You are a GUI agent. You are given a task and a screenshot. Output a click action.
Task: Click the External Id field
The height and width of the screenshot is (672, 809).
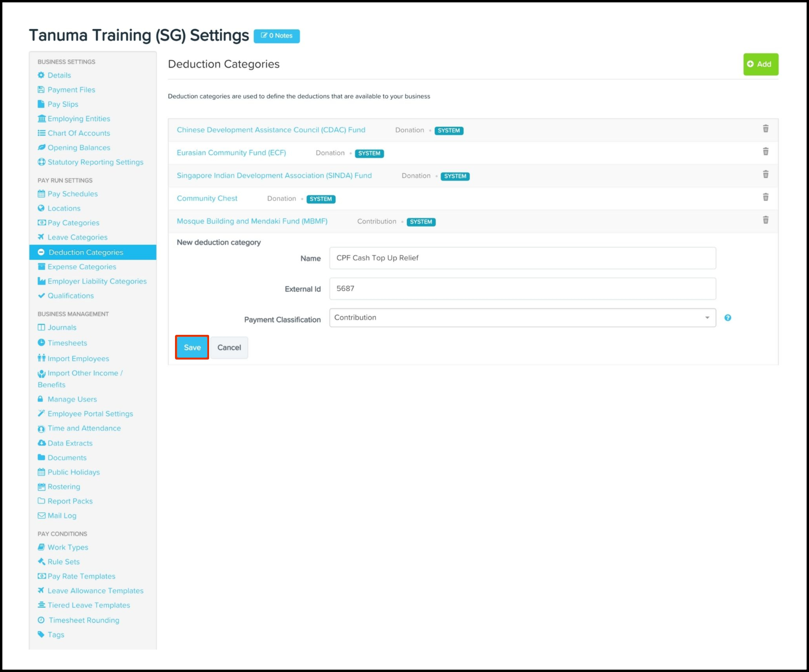point(522,289)
